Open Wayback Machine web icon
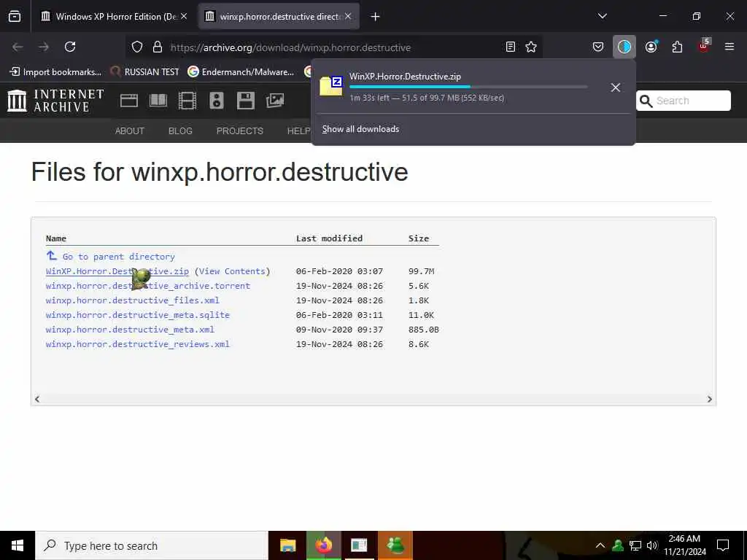The image size is (747, 560). [128, 101]
